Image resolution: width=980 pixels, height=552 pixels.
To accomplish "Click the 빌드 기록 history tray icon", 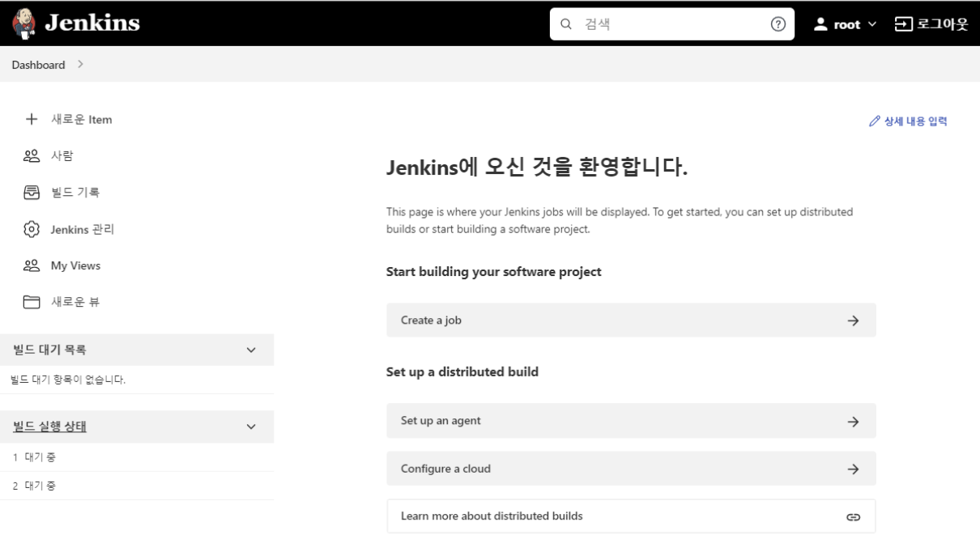I will [x=32, y=192].
